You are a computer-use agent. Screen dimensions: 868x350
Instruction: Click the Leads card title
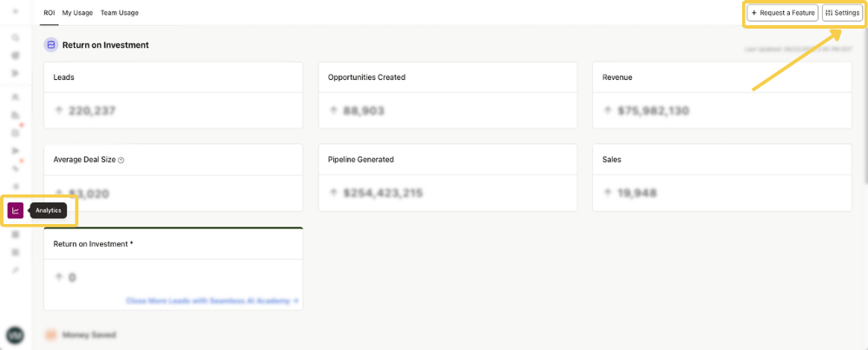[x=63, y=77]
